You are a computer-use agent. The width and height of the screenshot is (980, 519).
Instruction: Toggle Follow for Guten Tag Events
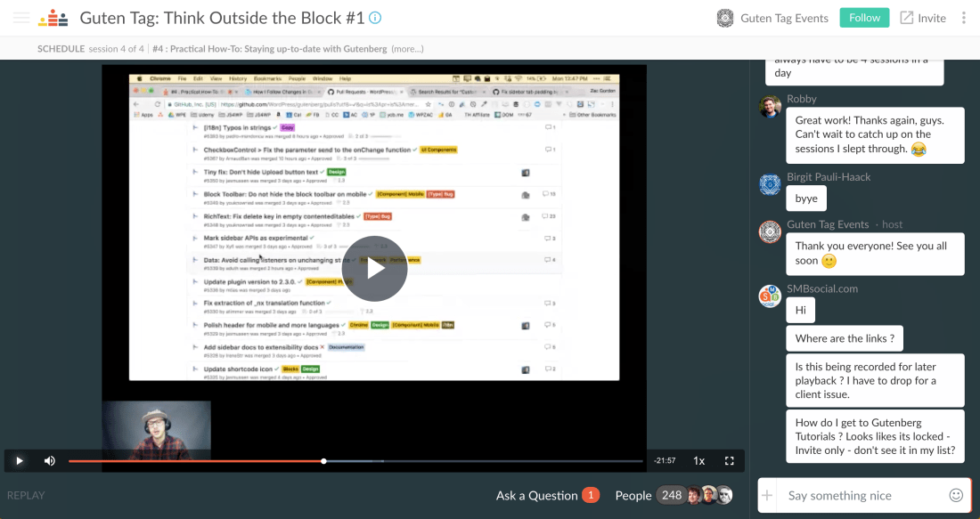pyautogui.click(x=863, y=17)
